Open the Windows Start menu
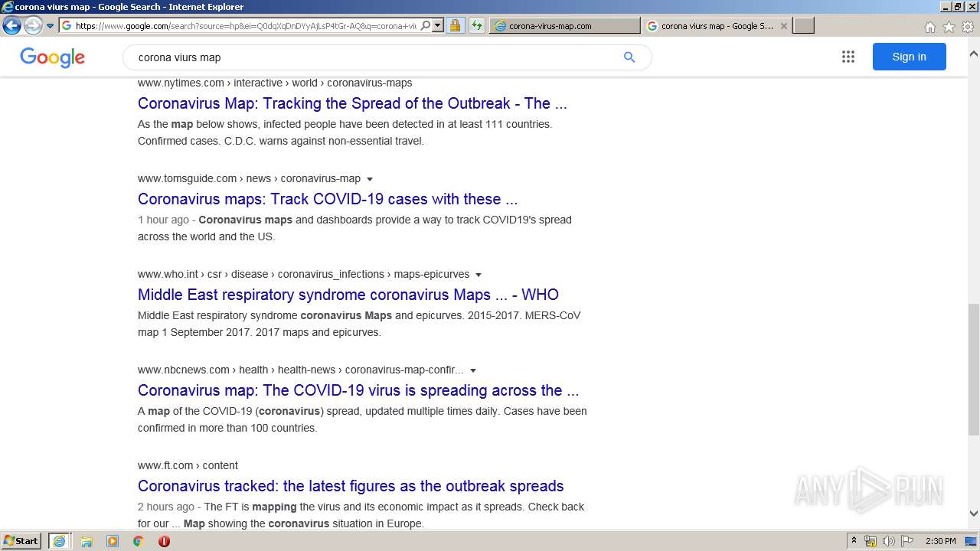Viewport: 980px width, 551px height. click(21, 541)
